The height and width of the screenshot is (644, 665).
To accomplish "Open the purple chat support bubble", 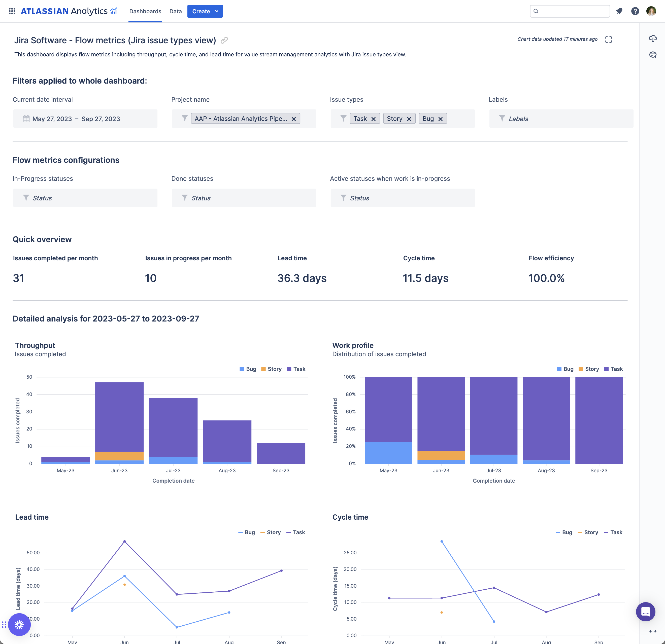I will click(645, 612).
